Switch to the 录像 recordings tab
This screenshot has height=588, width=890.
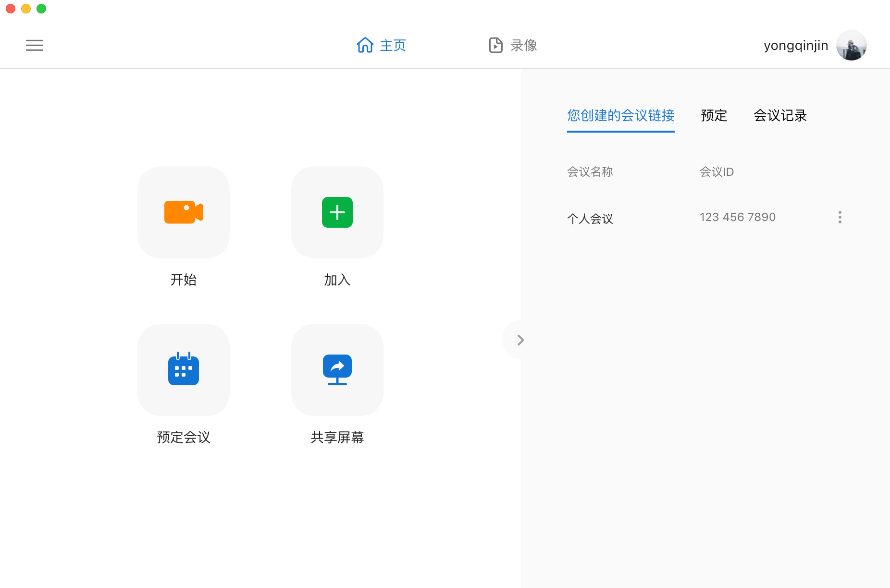click(513, 45)
